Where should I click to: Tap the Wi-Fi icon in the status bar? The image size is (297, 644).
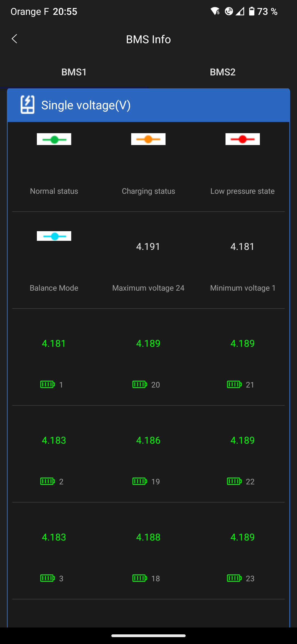pyautogui.click(x=215, y=11)
